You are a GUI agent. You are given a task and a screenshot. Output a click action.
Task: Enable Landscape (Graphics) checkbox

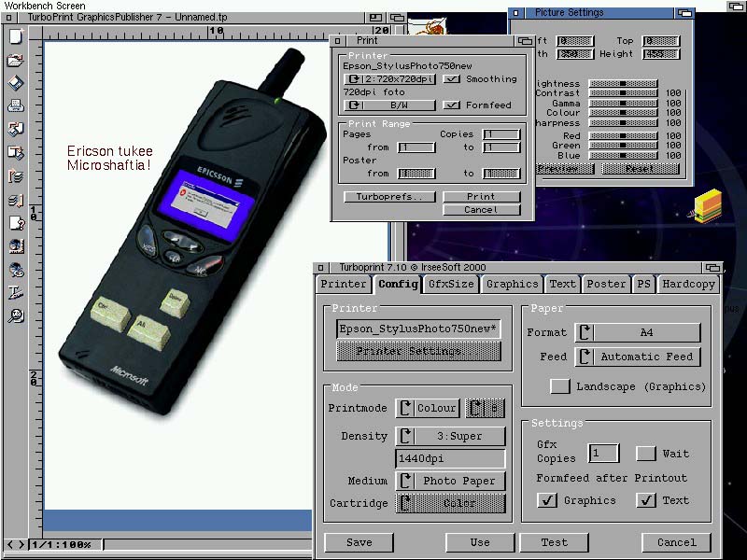pyautogui.click(x=559, y=386)
